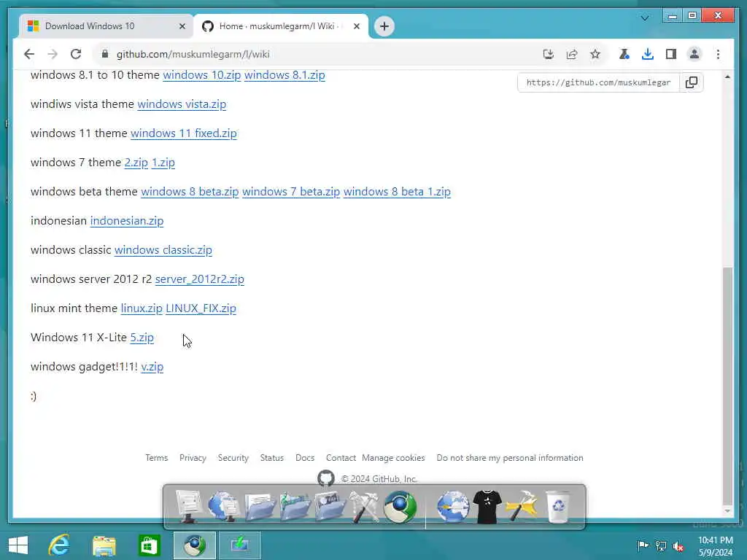
Task: Bookmark this page with the star icon
Action: tap(595, 54)
